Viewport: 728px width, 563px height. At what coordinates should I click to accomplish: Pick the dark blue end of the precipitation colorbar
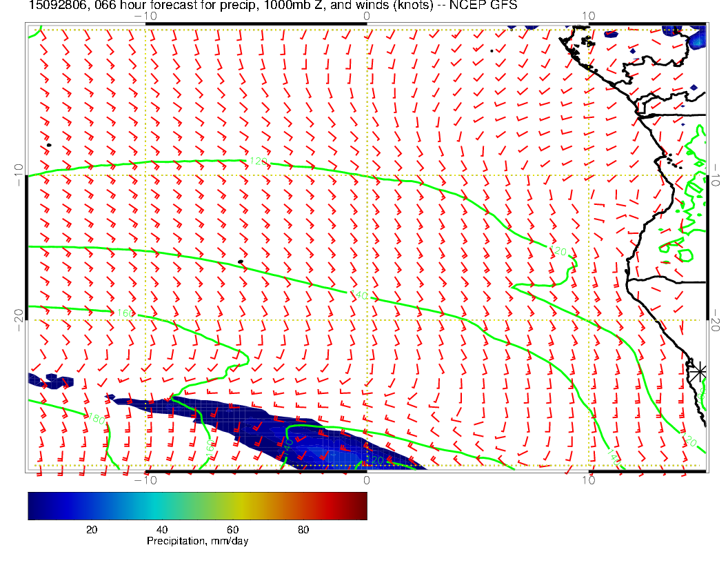coord(35,506)
